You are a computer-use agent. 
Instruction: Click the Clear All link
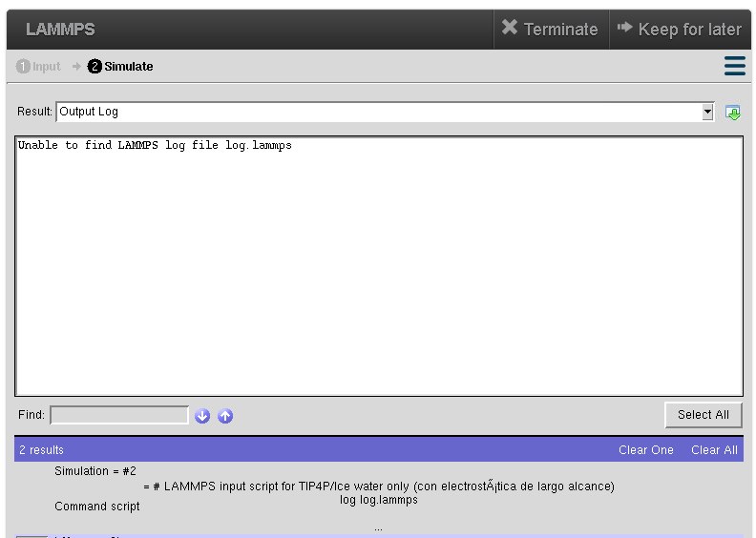click(714, 450)
